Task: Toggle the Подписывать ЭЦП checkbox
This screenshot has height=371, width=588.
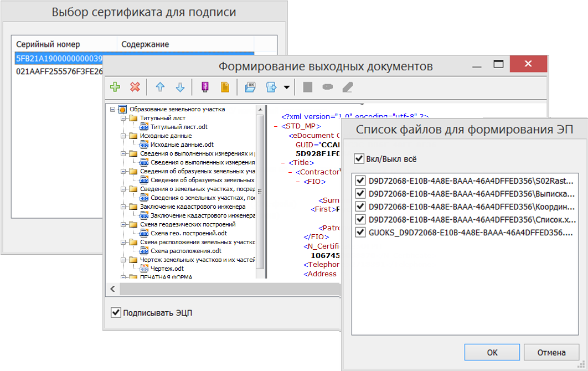Action: point(116,312)
